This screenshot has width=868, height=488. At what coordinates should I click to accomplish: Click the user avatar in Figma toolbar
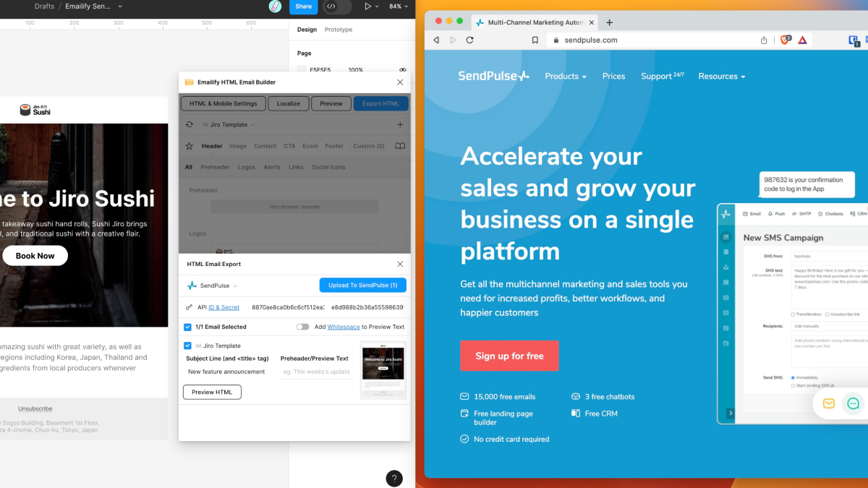pyautogui.click(x=275, y=7)
